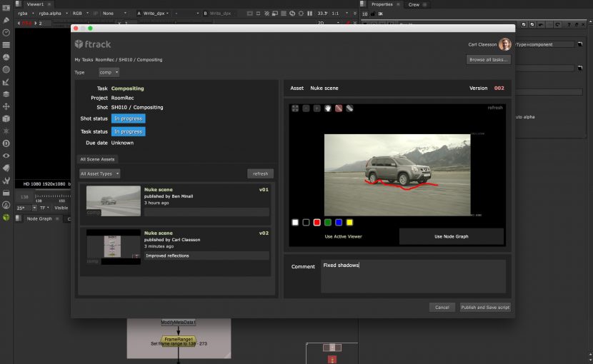
Task: Open the MetaData nodes menu (tag icon)
Action: click(x=6, y=168)
